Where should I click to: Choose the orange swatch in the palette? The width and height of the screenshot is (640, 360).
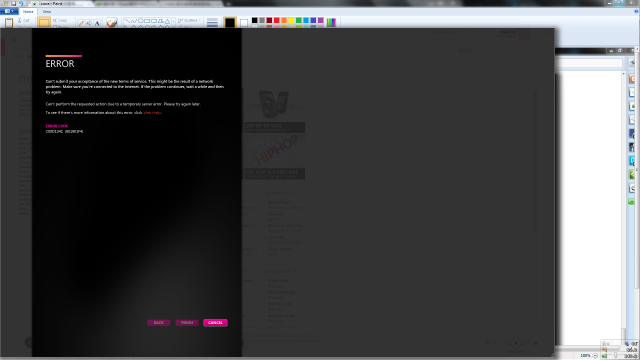[x=284, y=20]
